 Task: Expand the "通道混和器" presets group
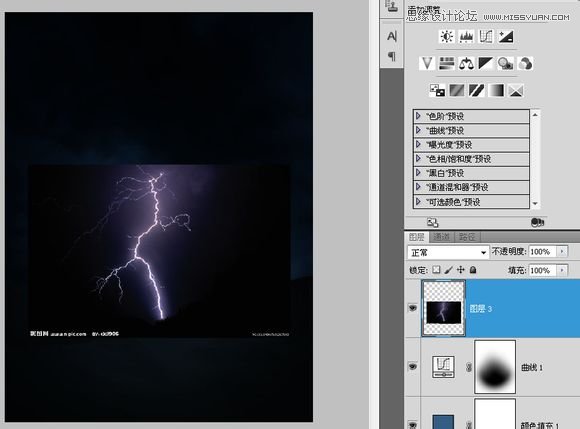click(x=418, y=187)
